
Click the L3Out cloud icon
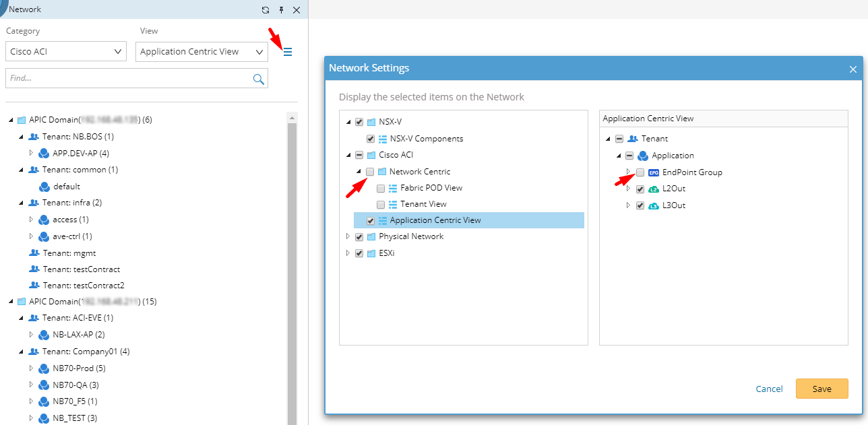[653, 205]
